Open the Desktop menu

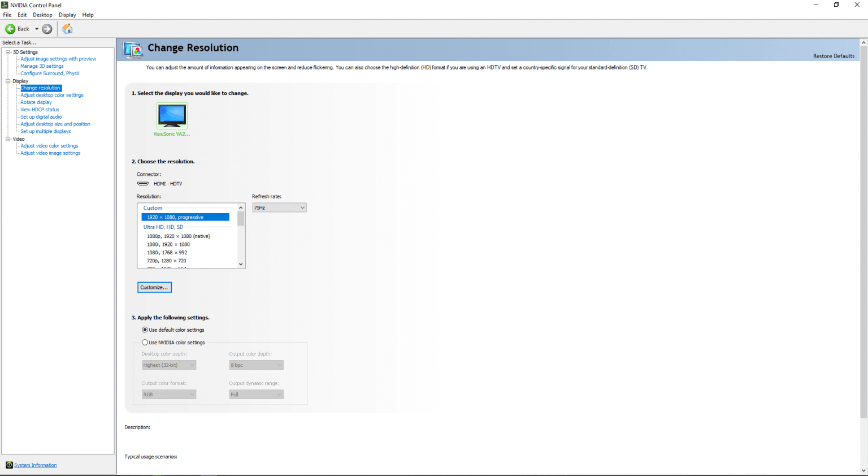click(x=42, y=15)
